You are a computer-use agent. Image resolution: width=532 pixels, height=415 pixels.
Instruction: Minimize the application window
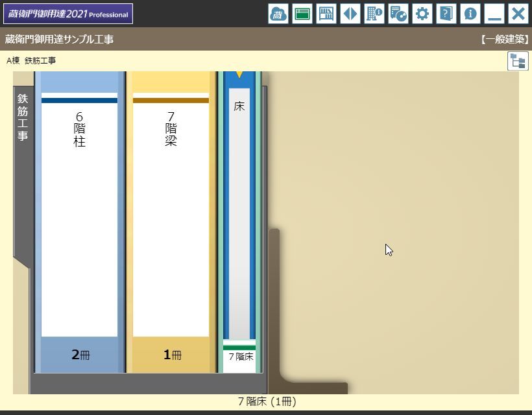(494, 14)
